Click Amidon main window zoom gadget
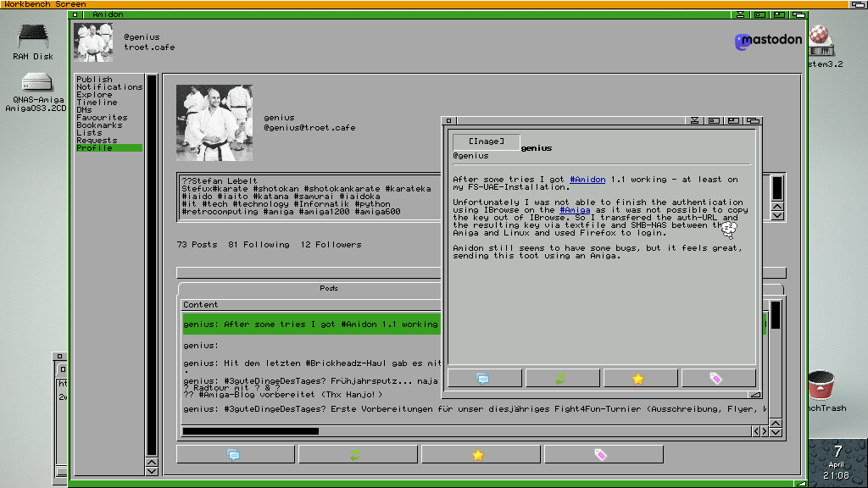Image resolution: width=868 pixels, height=488 pixels. point(779,14)
